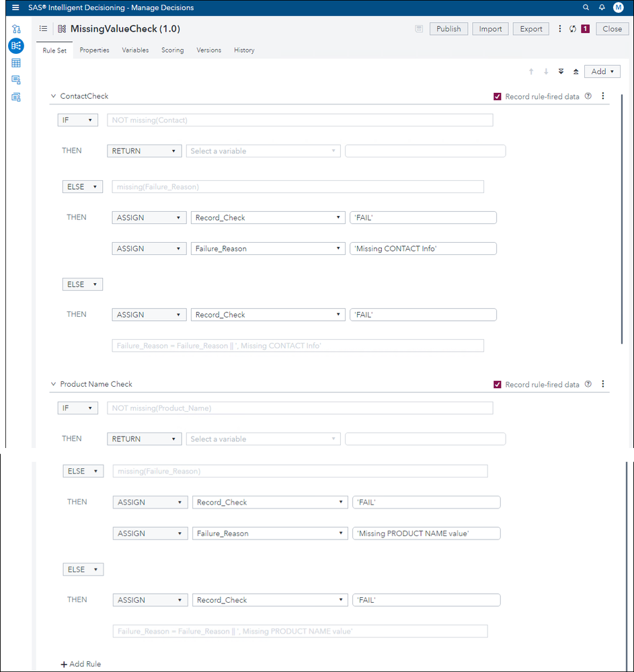
Task: Click help icon for Product Name Check
Action: (588, 384)
